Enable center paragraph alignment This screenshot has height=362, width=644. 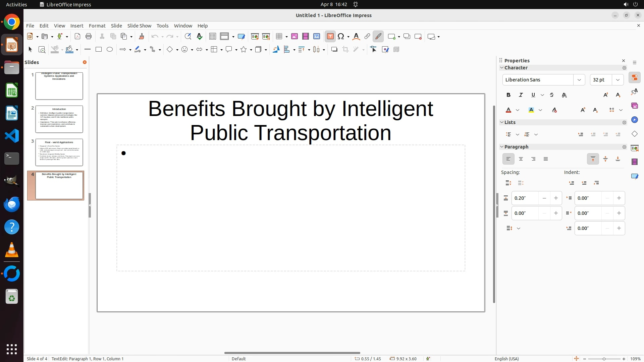[x=521, y=159]
